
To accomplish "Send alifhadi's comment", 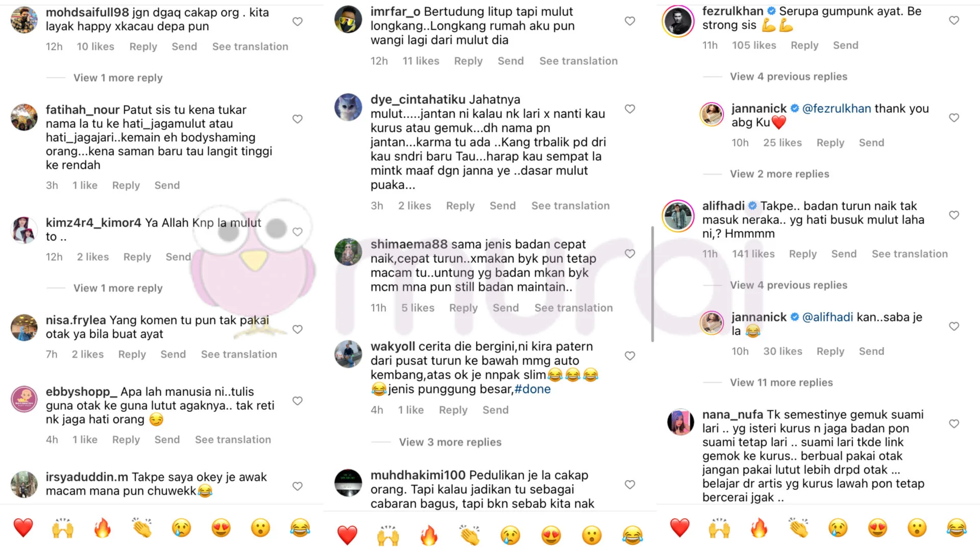I will (844, 254).
